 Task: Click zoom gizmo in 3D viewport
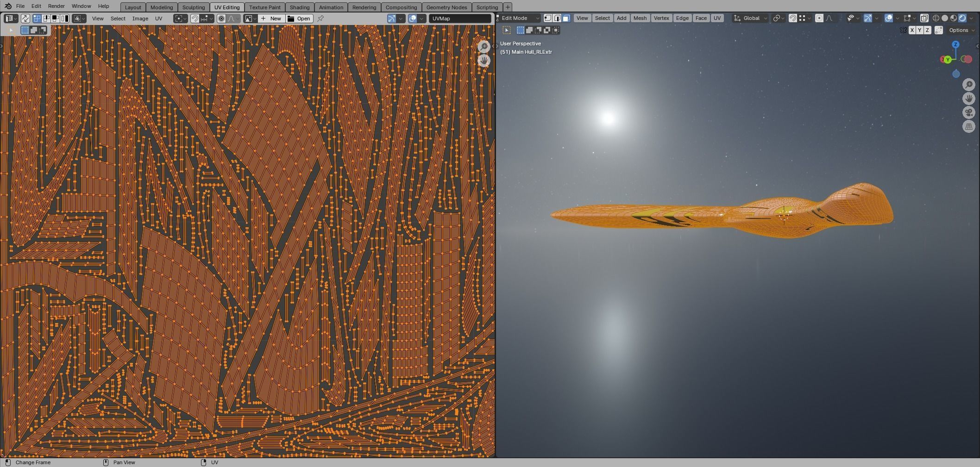coord(969,85)
